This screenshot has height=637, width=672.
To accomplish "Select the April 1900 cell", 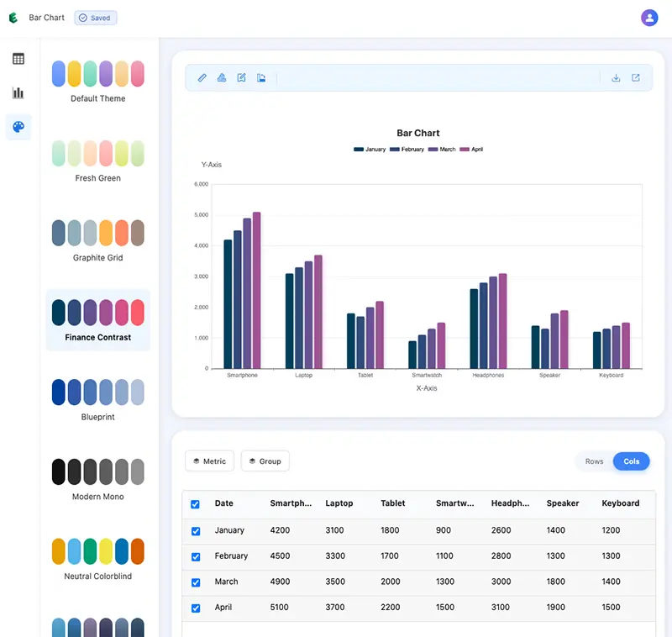I will coord(555,608).
